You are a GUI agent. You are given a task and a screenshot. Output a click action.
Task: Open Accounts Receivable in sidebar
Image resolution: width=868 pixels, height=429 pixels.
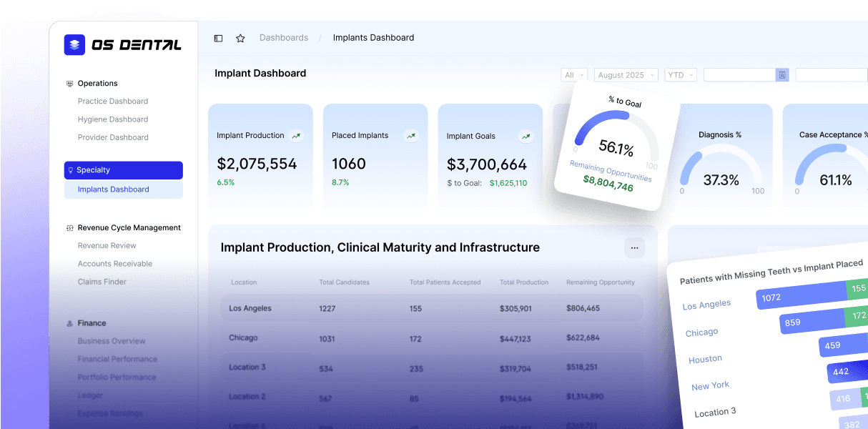point(115,264)
